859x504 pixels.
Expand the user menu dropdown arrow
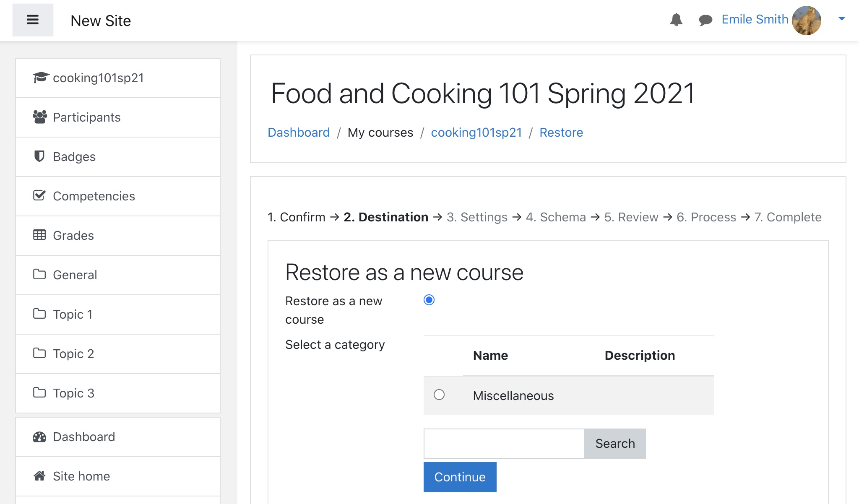coord(841,18)
